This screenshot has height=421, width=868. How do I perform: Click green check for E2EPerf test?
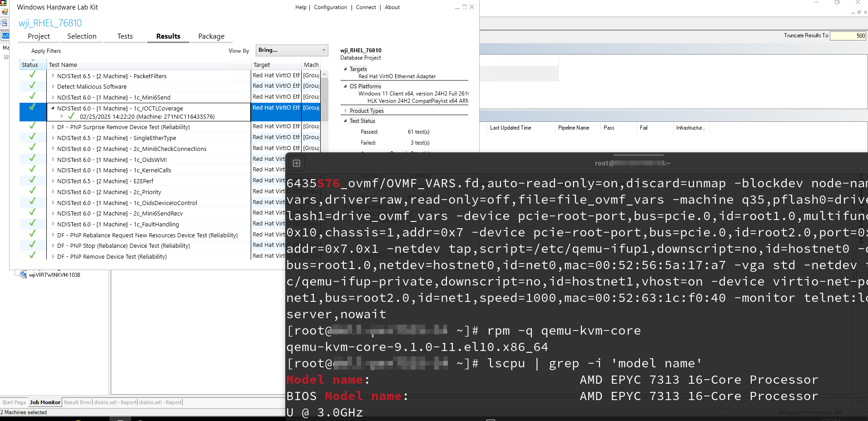(32, 180)
